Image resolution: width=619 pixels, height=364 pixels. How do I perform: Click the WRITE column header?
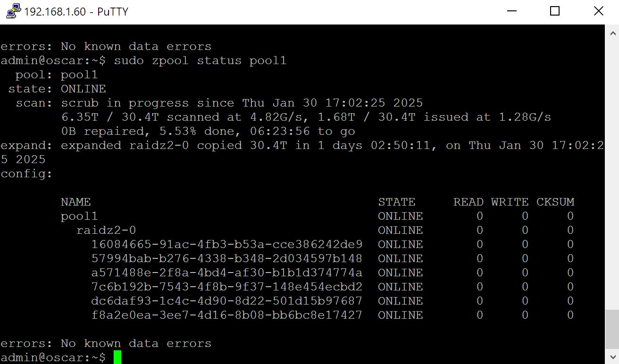(x=510, y=202)
